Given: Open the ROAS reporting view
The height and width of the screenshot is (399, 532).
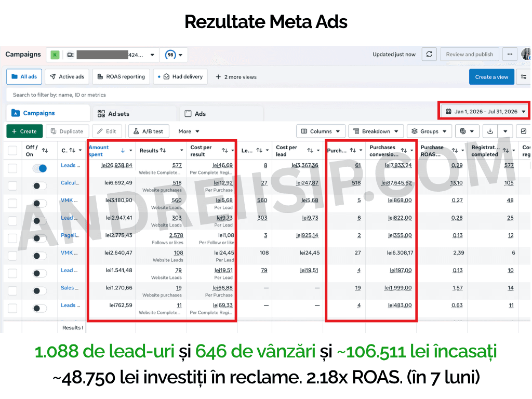Looking at the screenshot, I should 121,77.
